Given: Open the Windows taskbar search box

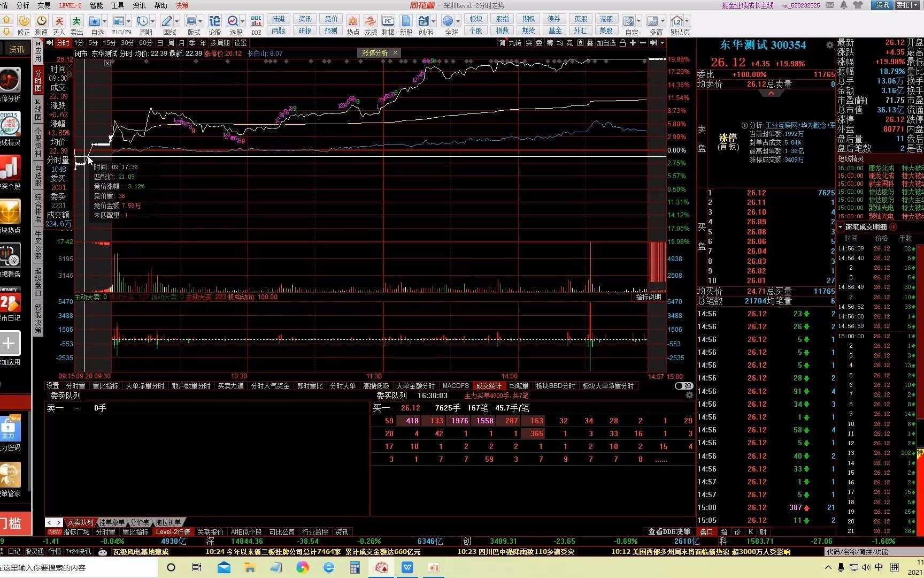Looking at the screenshot, I should pos(79,567).
